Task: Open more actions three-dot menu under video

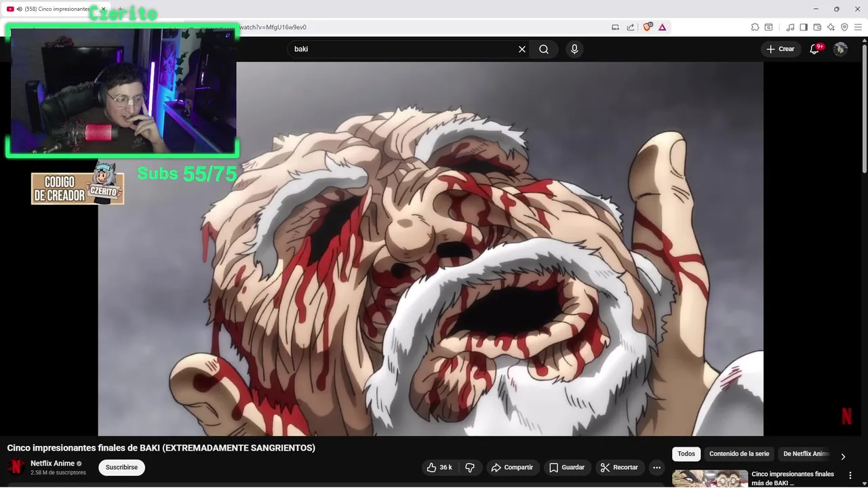Action: (x=656, y=467)
